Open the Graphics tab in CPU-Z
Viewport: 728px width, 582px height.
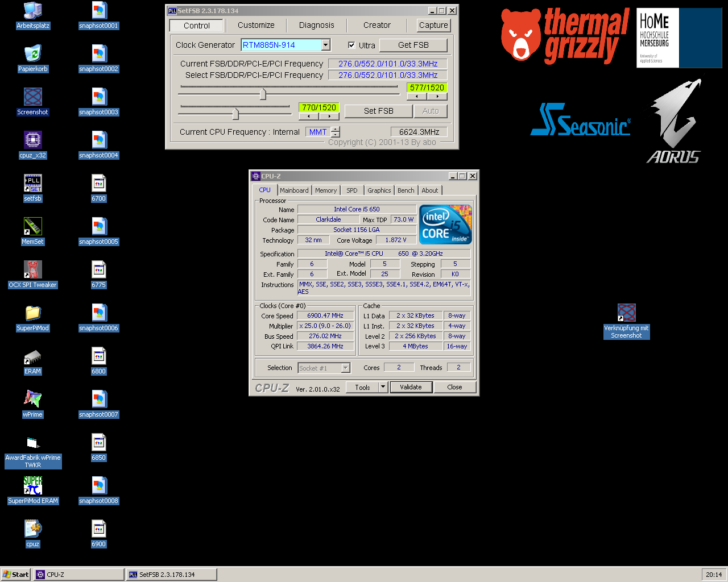(379, 190)
